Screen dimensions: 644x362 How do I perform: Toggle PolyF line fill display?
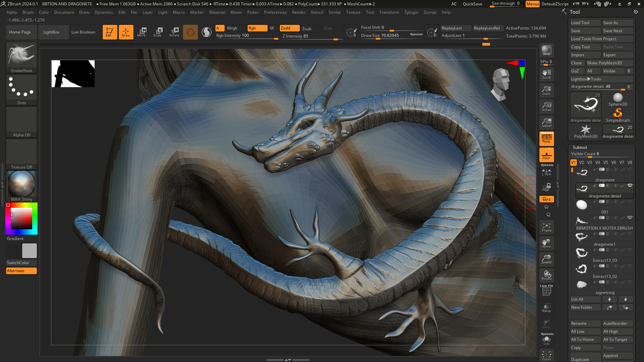pyautogui.click(x=546, y=291)
